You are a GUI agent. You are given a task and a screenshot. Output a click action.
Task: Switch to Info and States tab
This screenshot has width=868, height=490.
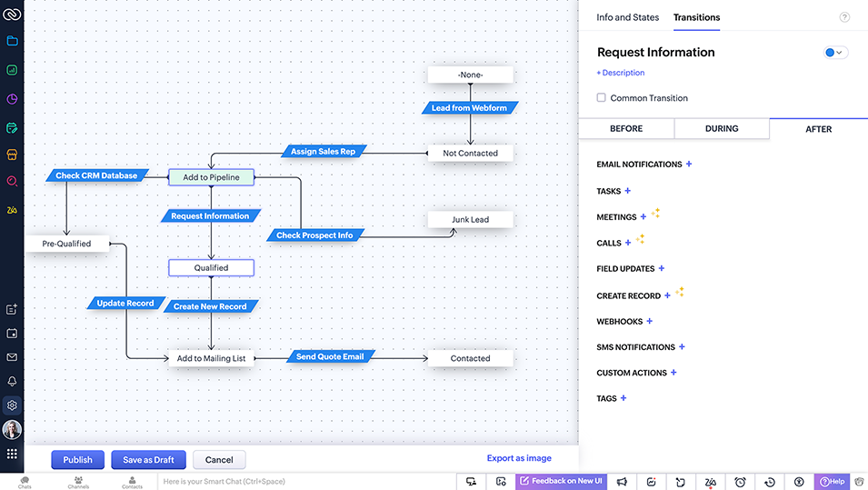click(627, 17)
